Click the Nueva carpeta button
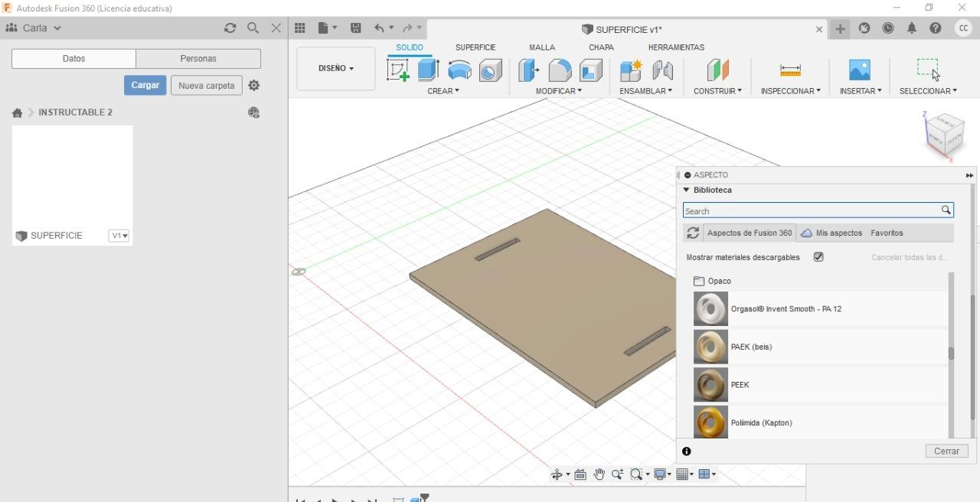Image resolution: width=980 pixels, height=502 pixels. click(x=207, y=85)
